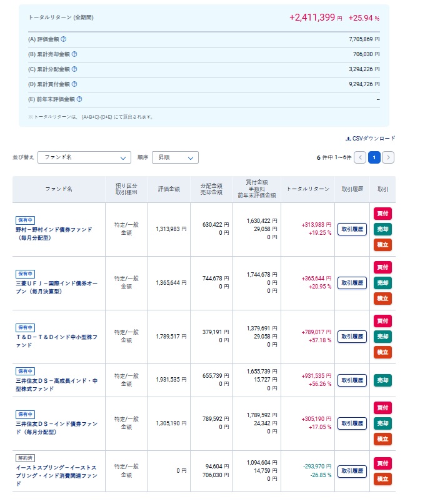Click help icon next to 評価金額 (A)
Image resolution: width=440 pixels, height=504 pixels.
pyautogui.click(x=64, y=39)
